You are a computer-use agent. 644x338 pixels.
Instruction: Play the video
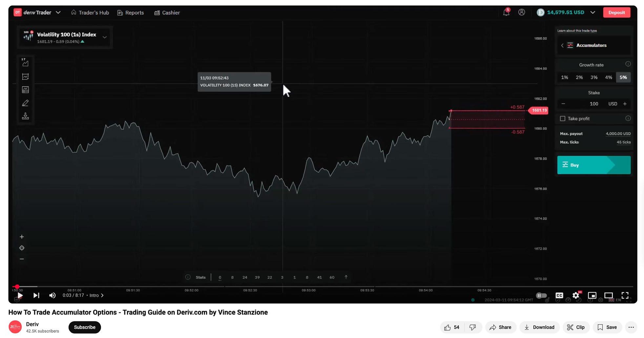point(20,295)
